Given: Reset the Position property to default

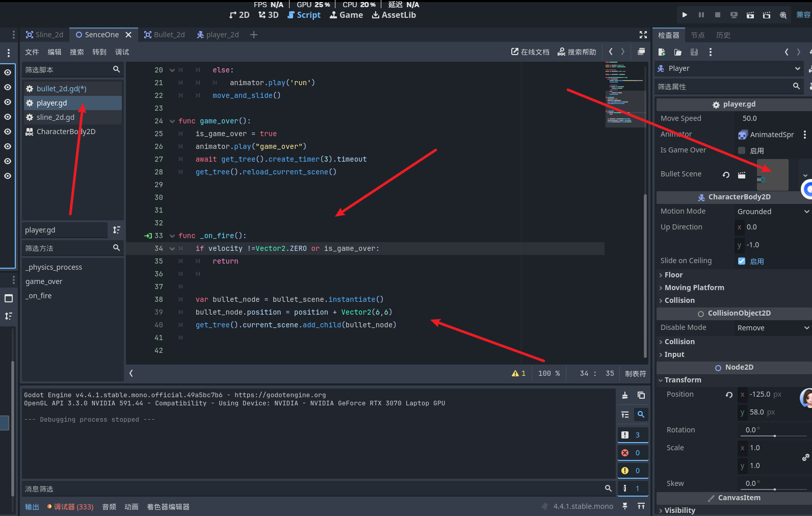Looking at the screenshot, I should pyautogui.click(x=729, y=395).
